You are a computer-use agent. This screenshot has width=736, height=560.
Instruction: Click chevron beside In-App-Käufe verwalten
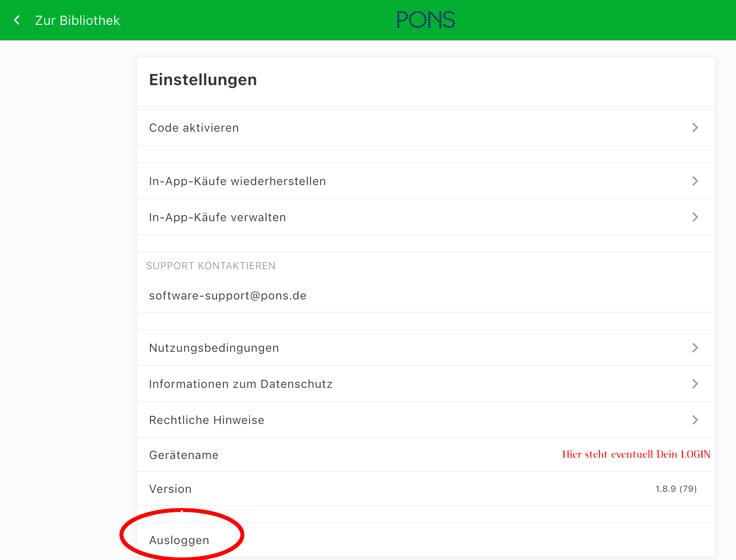point(695,217)
